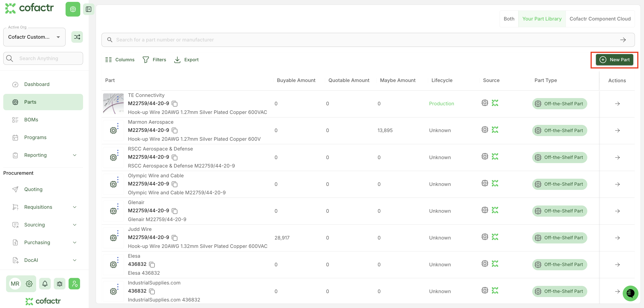Open RSCC Aerospace & Defense row action arrow
The height and width of the screenshot is (308, 644).
(617, 157)
